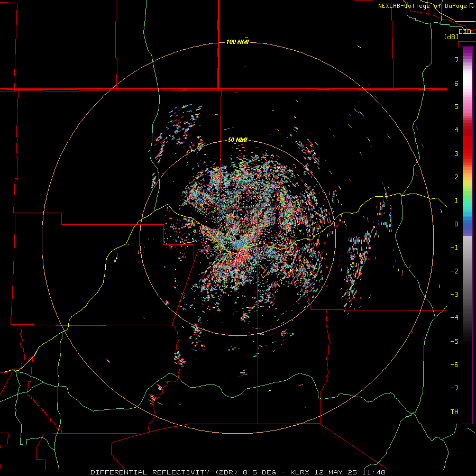The width and height of the screenshot is (476, 476).
Task: Click the -5 value on the color scale
Action: point(454,342)
